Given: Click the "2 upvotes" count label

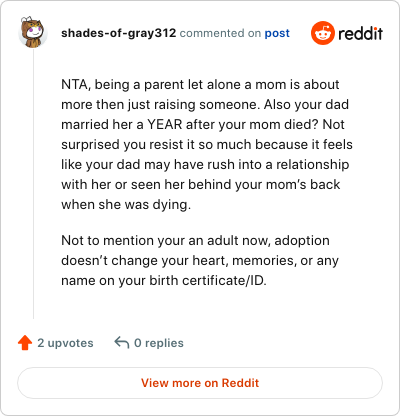Looking at the screenshot, I should [65, 343].
